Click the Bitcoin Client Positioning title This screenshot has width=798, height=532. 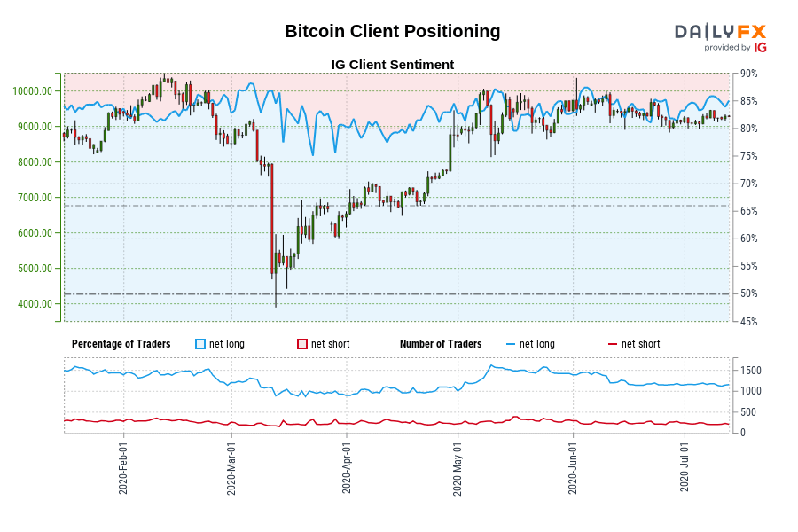click(x=393, y=31)
